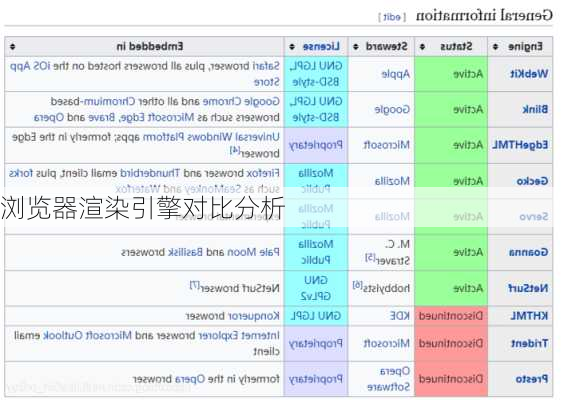Follow the Apple steward link

pyautogui.click(x=395, y=74)
